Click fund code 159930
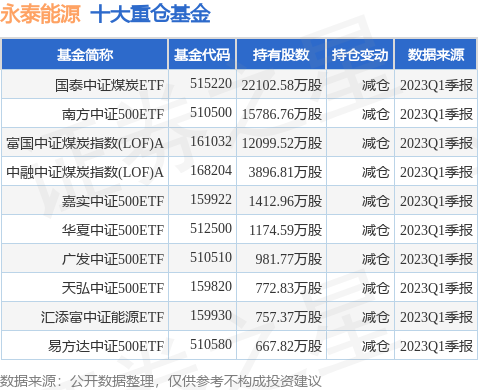Screen dimensions: 478x390 (x=211, y=315)
